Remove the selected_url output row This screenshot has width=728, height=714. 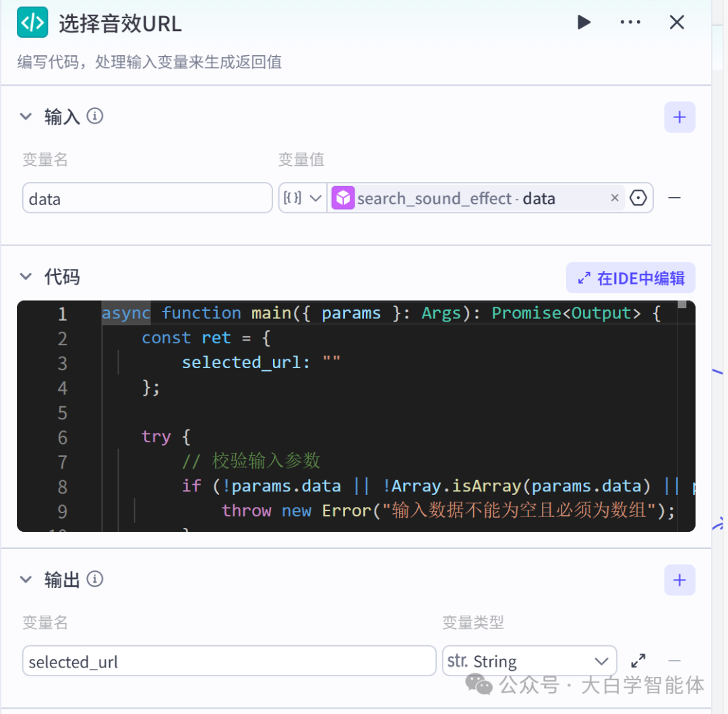point(674,661)
